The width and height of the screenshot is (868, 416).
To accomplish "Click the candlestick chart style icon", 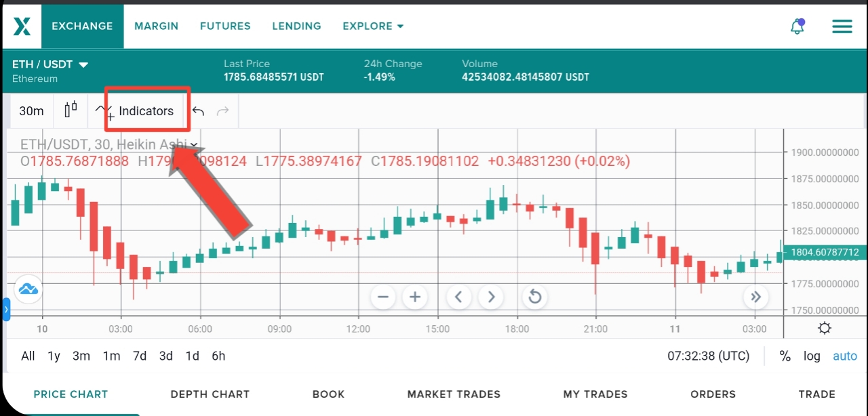I will tap(71, 110).
